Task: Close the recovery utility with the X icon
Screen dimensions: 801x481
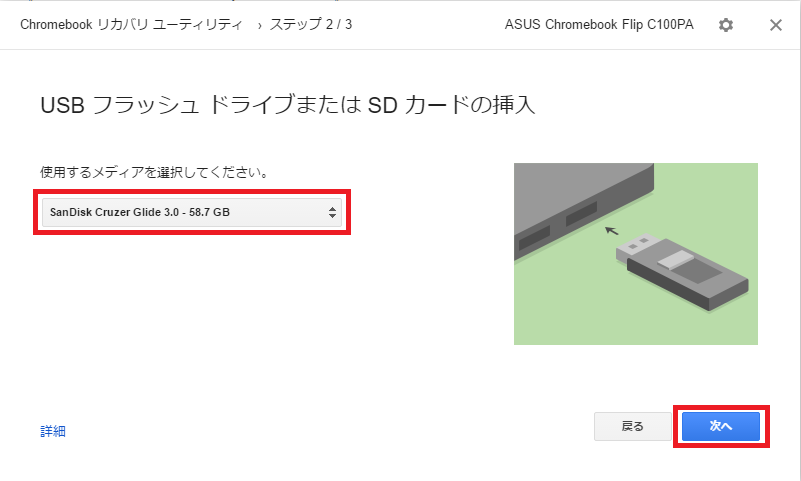Action: 775,25
